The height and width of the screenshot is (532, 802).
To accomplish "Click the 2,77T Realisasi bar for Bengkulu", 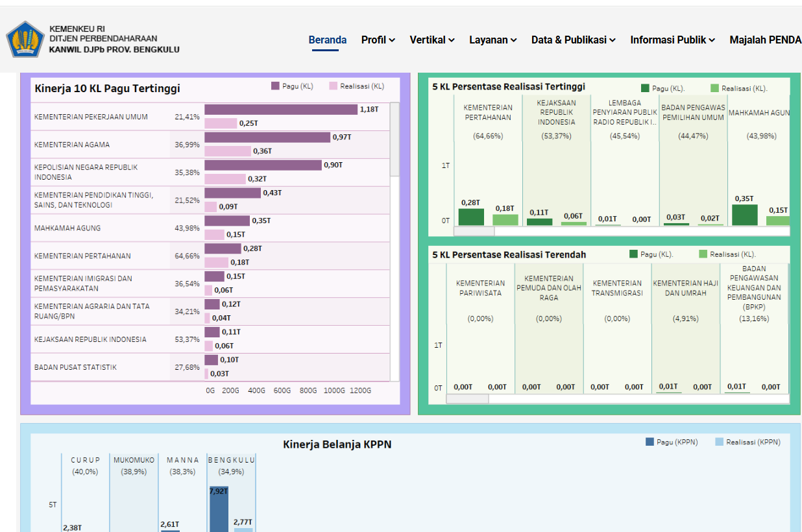I will coord(243,530).
